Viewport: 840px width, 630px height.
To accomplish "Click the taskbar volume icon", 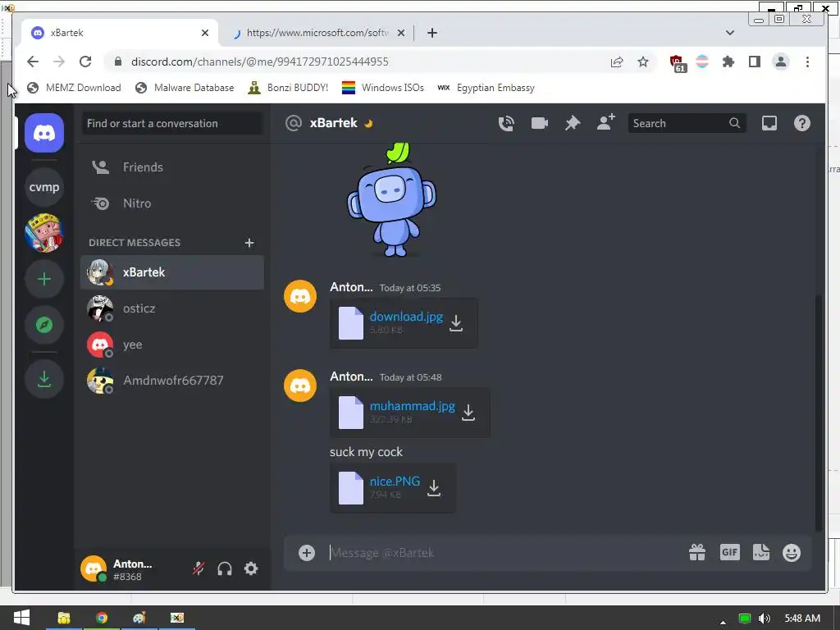I will tap(765, 619).
